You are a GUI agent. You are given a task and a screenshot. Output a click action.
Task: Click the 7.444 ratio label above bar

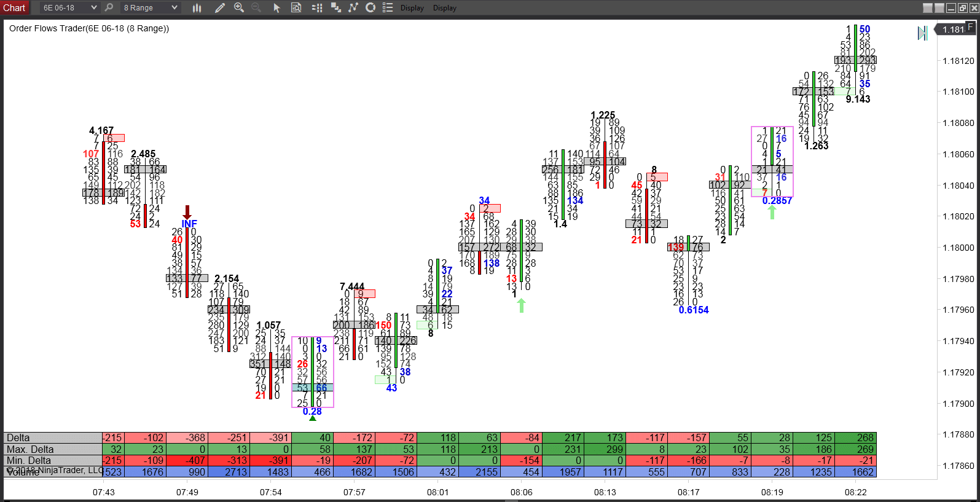(x=352, y=286)
